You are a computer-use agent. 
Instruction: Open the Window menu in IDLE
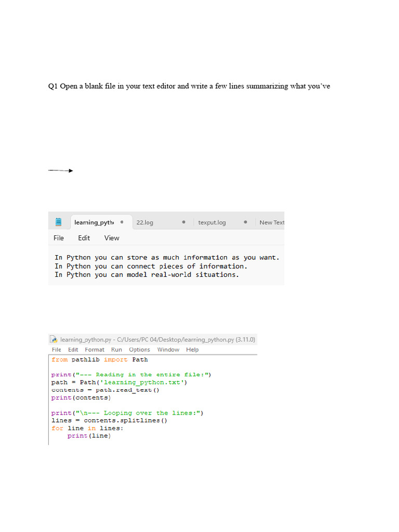168,350
